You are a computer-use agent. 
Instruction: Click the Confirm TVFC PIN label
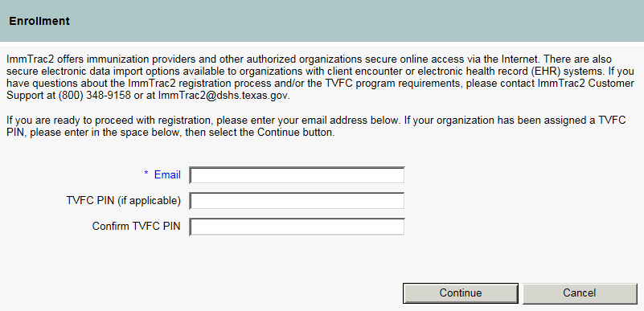pos(137,226)
